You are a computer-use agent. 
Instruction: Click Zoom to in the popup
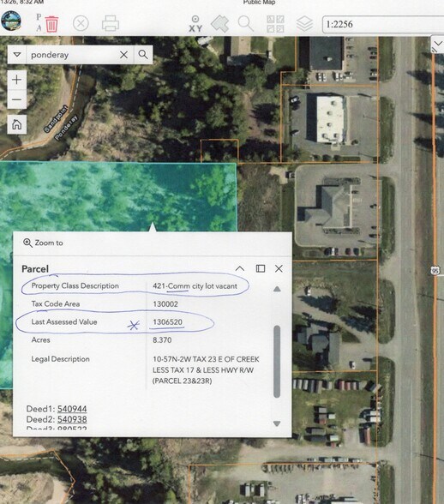(43, 243)
